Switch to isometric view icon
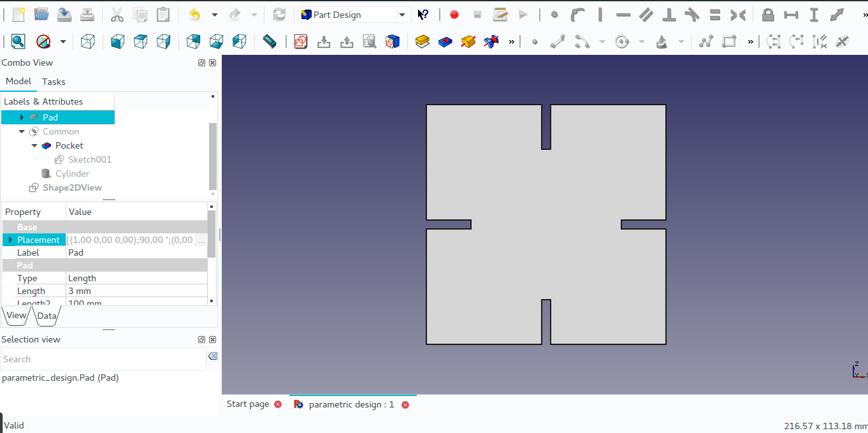 [87, 41]
